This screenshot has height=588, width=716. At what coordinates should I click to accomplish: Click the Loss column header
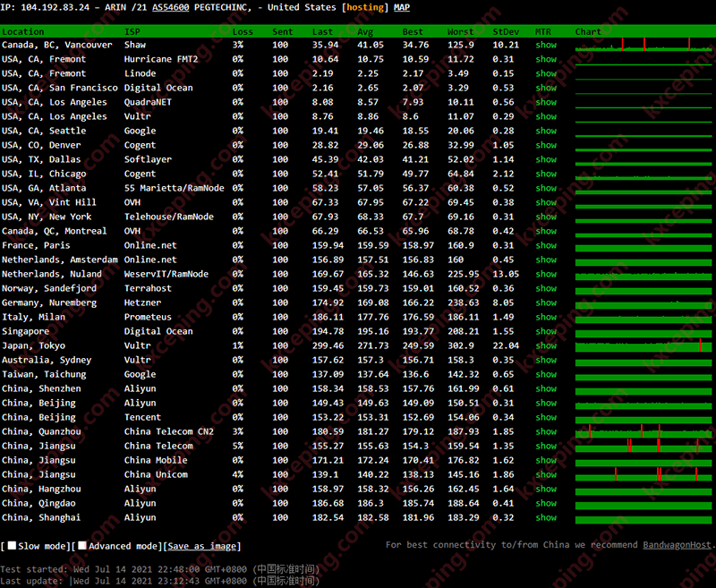[x=243, y=31]
